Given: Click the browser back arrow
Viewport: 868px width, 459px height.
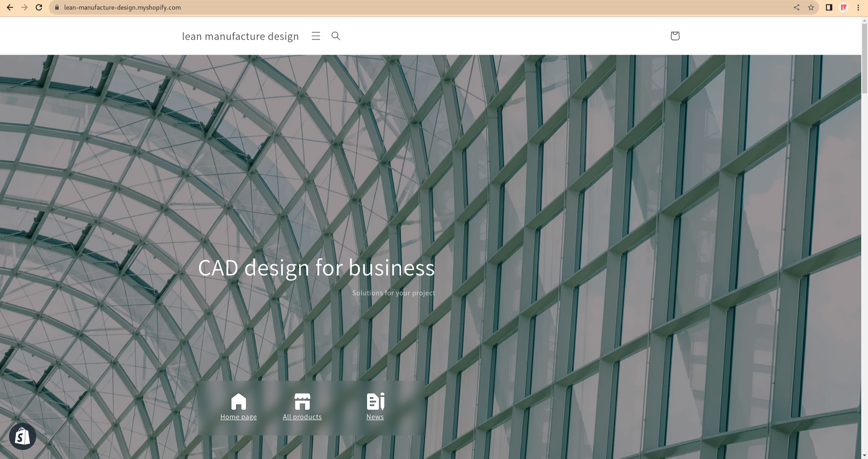Looking at the screenshot, I should click(10, 7).
